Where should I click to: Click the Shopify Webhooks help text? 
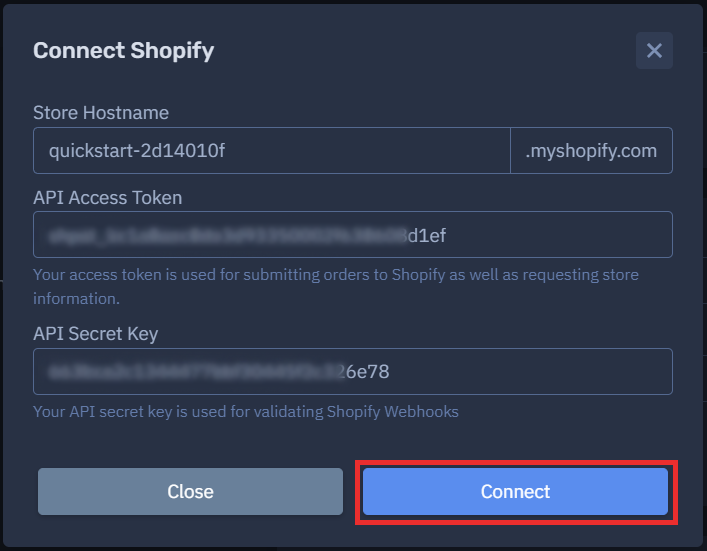(x=245, y=411)
